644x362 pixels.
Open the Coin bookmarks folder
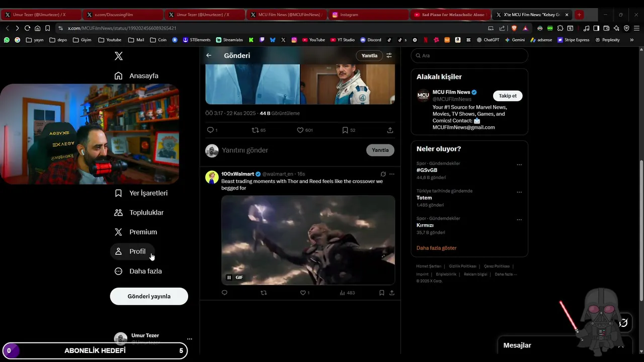point(158,40)
